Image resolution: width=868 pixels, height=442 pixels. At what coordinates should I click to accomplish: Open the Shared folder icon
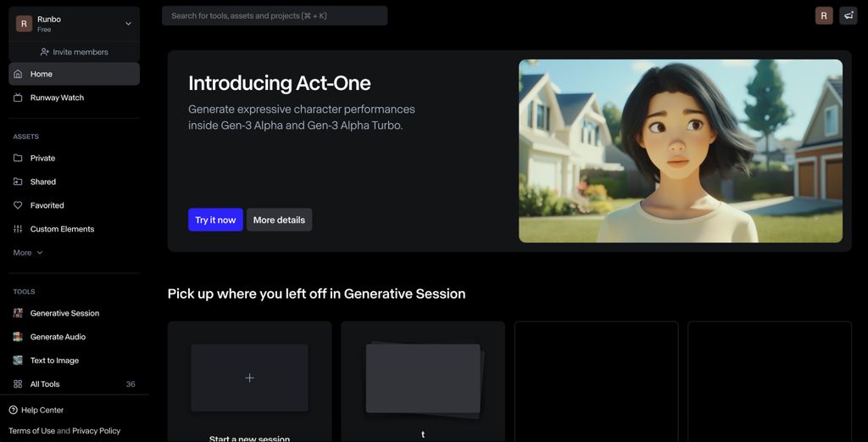coord(18,182)
